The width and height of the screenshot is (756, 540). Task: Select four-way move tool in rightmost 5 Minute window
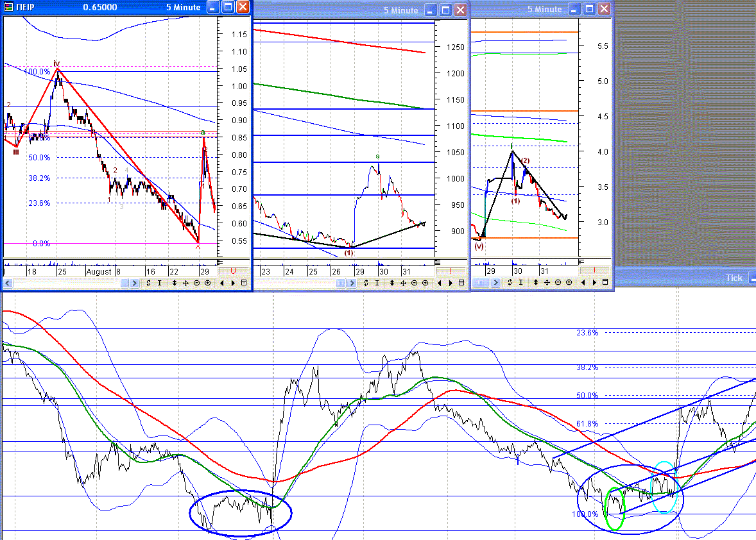point(547,282)
